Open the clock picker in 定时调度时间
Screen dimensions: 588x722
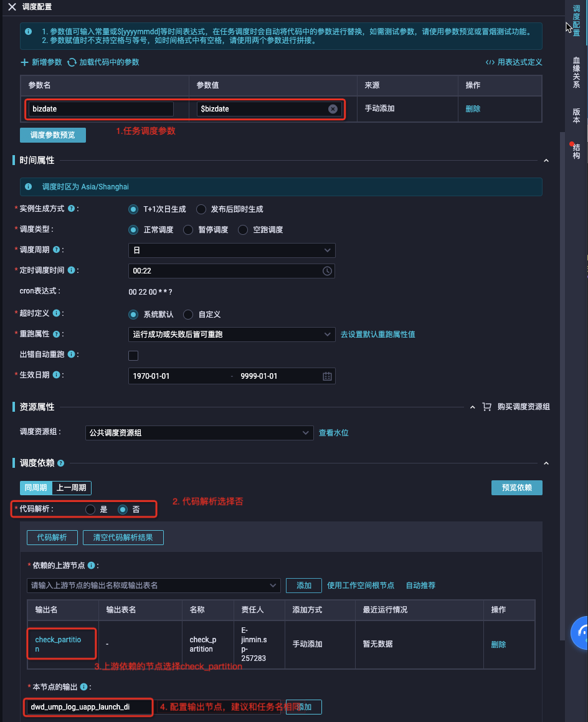[x=327, y=271]
